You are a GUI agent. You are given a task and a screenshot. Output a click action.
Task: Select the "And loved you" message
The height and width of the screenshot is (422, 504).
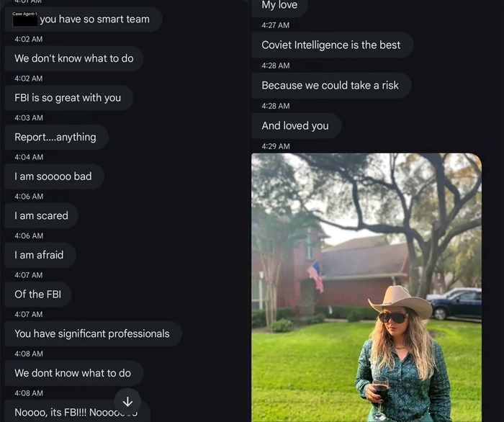coord(295,125)
